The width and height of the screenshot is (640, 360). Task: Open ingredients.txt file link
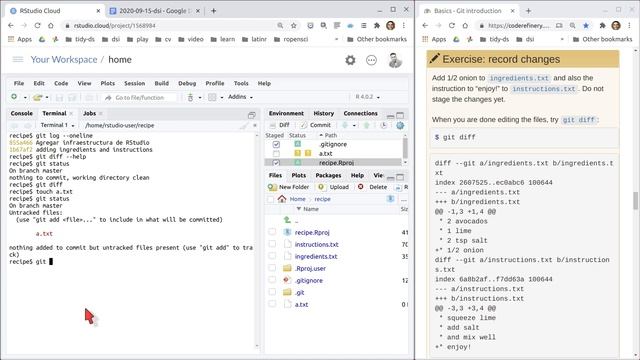coord(316,256)
